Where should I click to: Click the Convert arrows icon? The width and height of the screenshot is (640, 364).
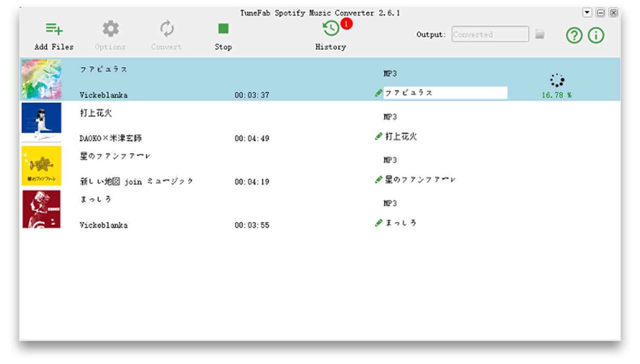pos(167,29)
